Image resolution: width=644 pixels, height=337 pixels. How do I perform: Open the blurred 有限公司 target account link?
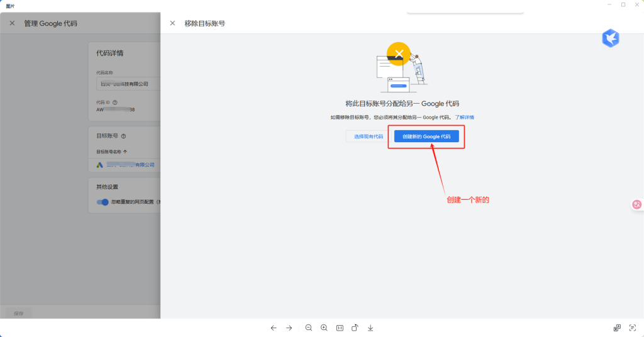pyautogui.click(x=131, y=165)
